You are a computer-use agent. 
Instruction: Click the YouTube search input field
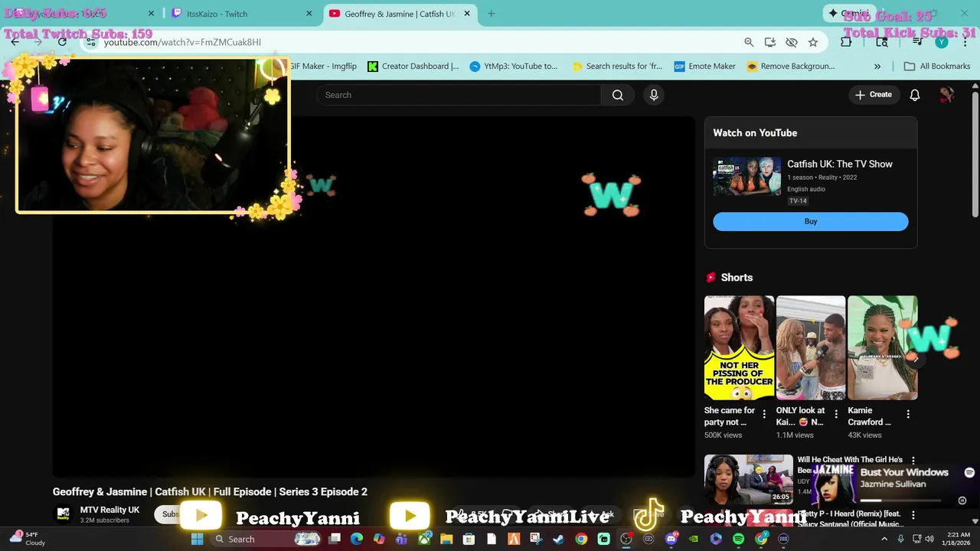pos(459,95)
